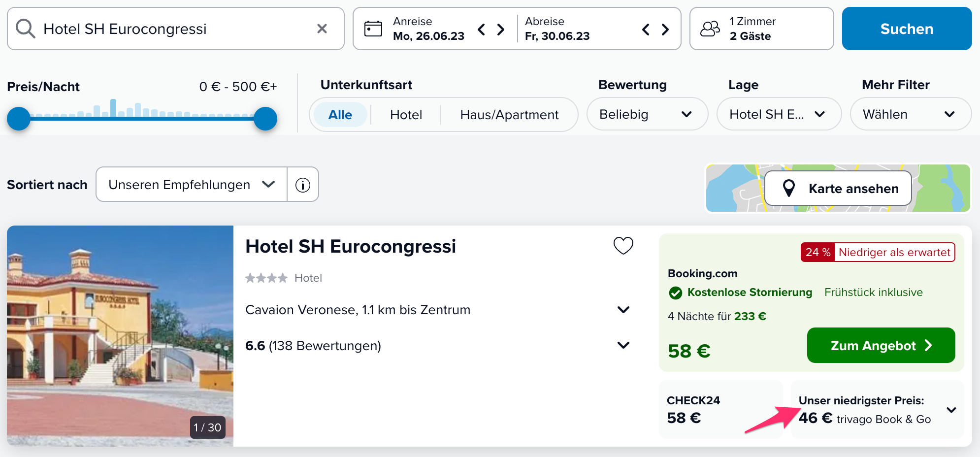Click the maximum price slider handle
The width and height of the screenshot is (980, 457).
(x=265, y=119)
